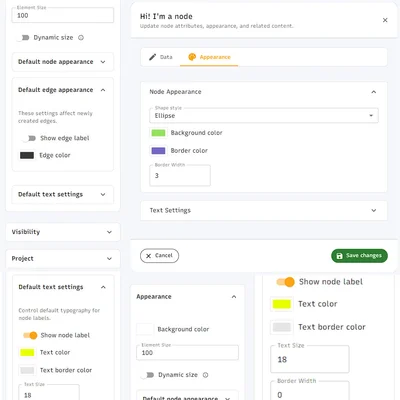Click the palette icon on the Appearance tab
The height and width of the screenshot is (400, 400).
click(x=192, y=57)
